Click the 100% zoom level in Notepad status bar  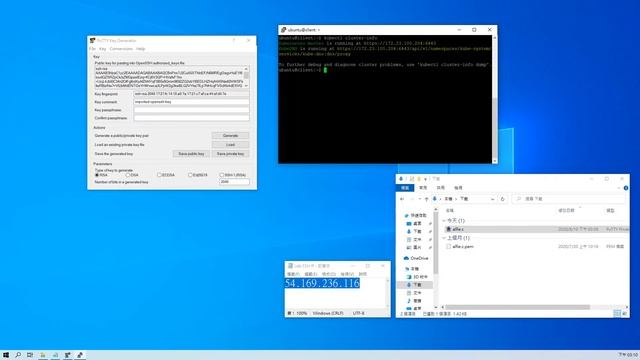[302, 313]
